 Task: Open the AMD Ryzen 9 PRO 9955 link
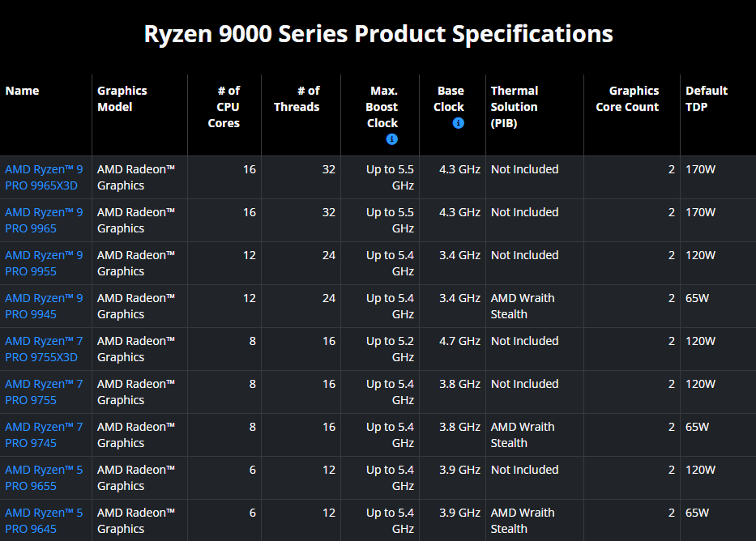click(x=44, y=263)
